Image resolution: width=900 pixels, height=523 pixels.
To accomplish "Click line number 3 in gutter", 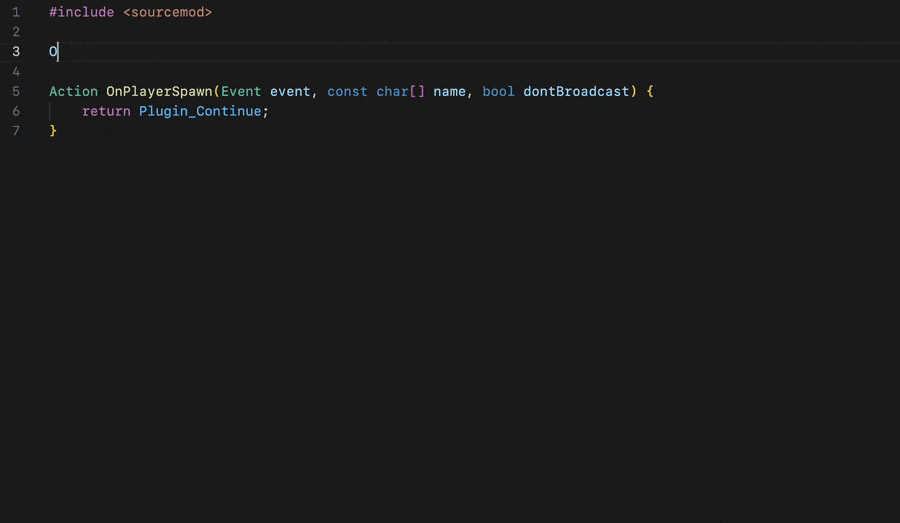I will tap(16, 52).
